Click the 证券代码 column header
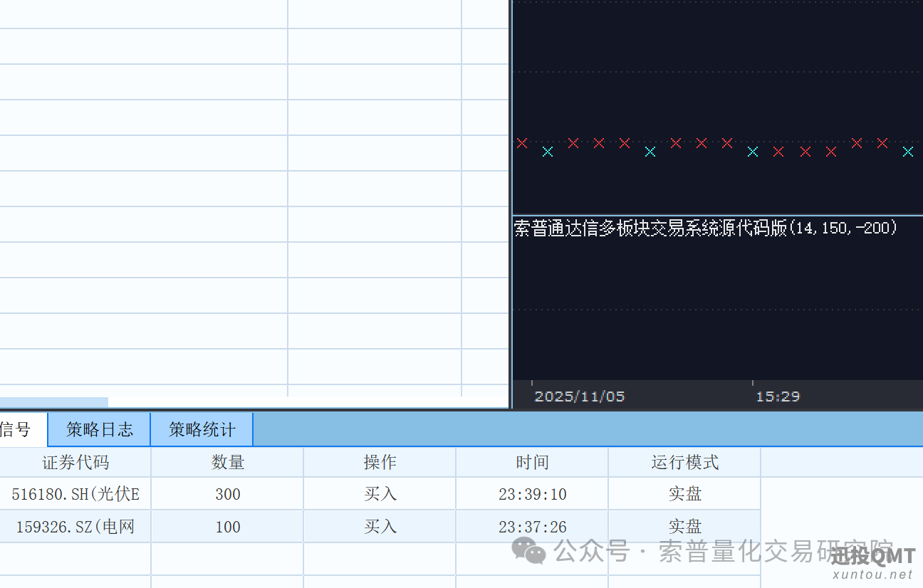Viewport: 923px width, 588px height. click(x=74, y=462)
